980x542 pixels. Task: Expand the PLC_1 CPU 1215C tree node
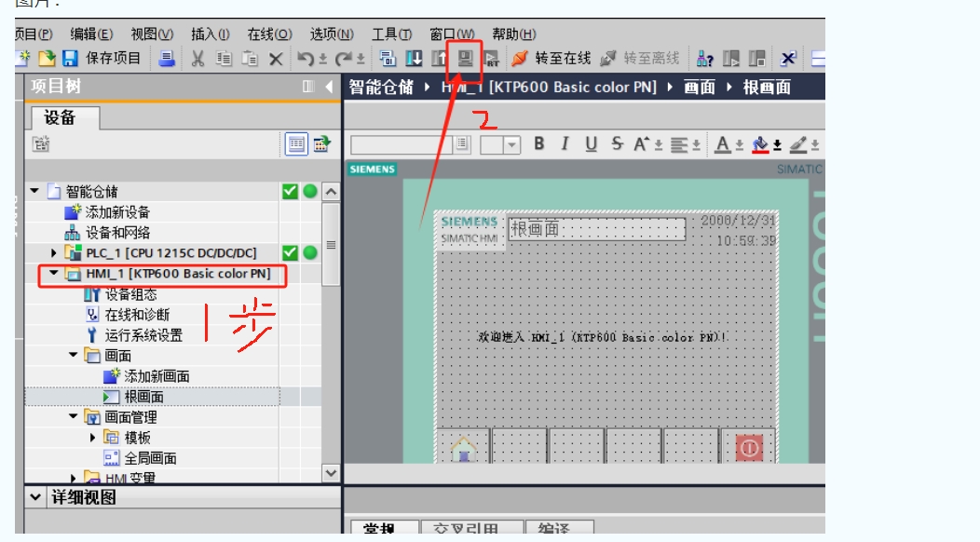click(54, 253)
